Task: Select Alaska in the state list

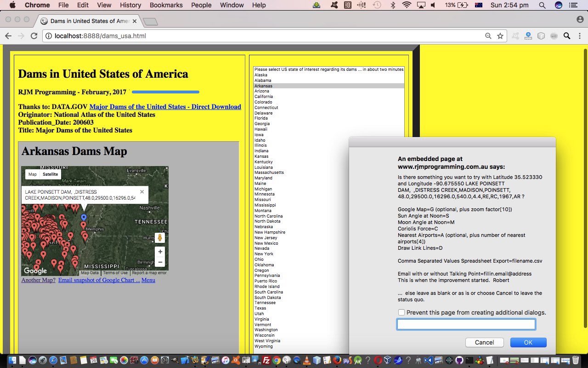Action: coord(329,75)
